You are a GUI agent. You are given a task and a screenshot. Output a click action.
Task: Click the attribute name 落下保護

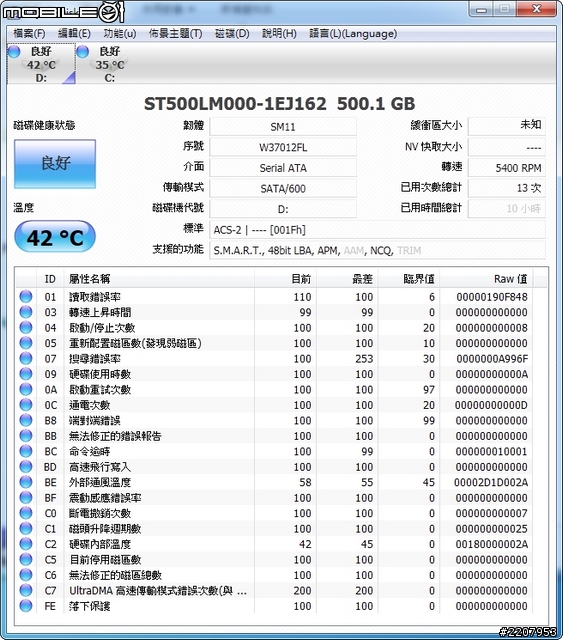tap(90, 606)
